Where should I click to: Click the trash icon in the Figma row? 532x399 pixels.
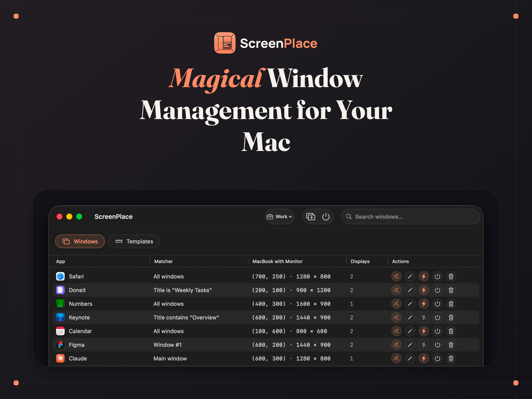(451, 345)
